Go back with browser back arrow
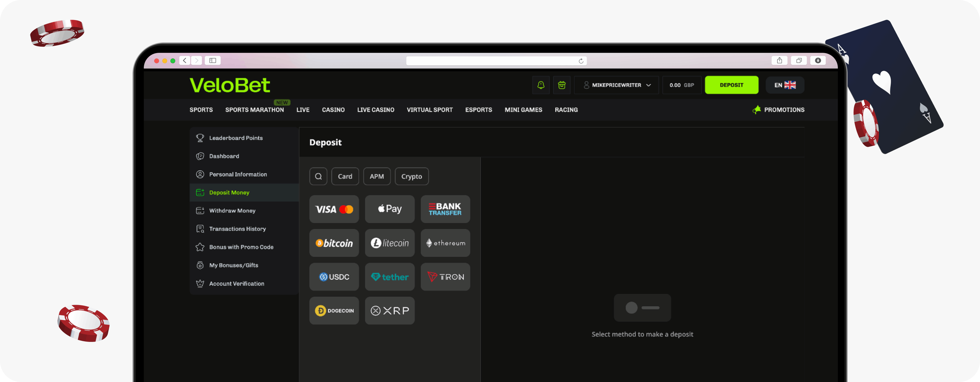 point(185,60)
